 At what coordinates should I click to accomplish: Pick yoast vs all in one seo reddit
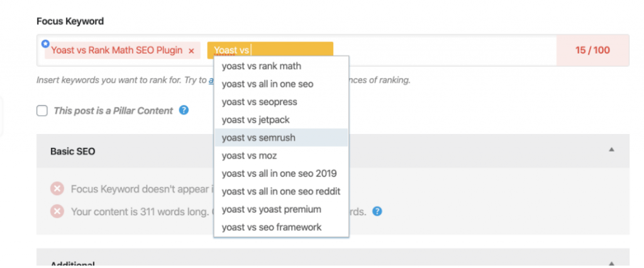coord(280,191)
